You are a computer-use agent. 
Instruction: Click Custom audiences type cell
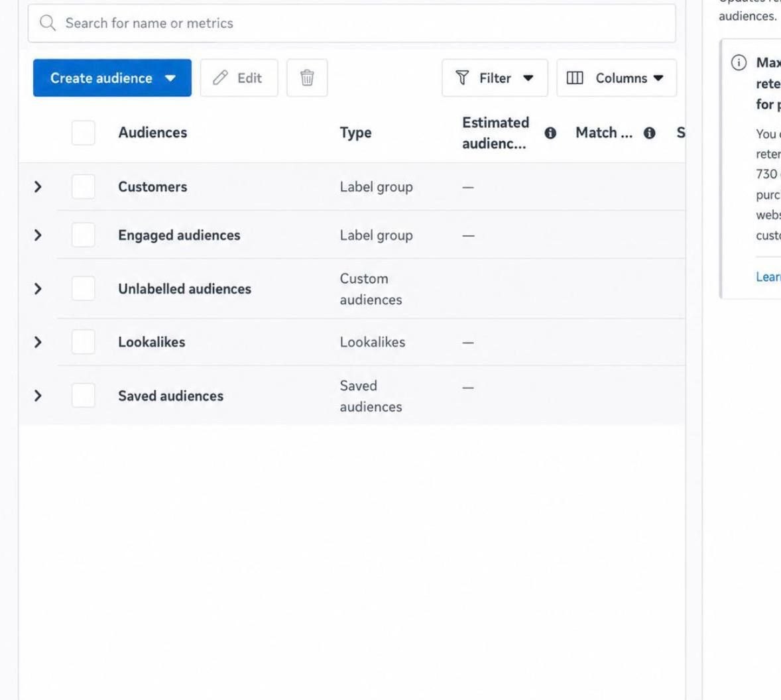coord(371,289)
